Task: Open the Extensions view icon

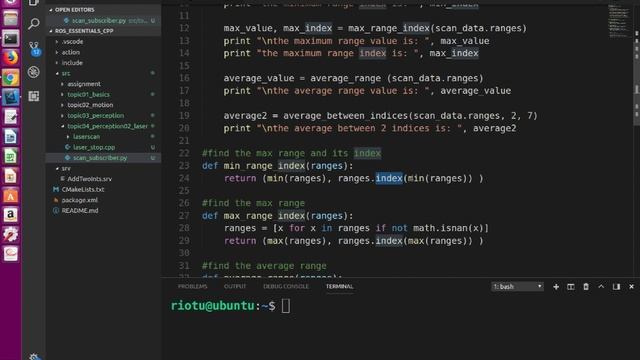Action: (34, 96)
